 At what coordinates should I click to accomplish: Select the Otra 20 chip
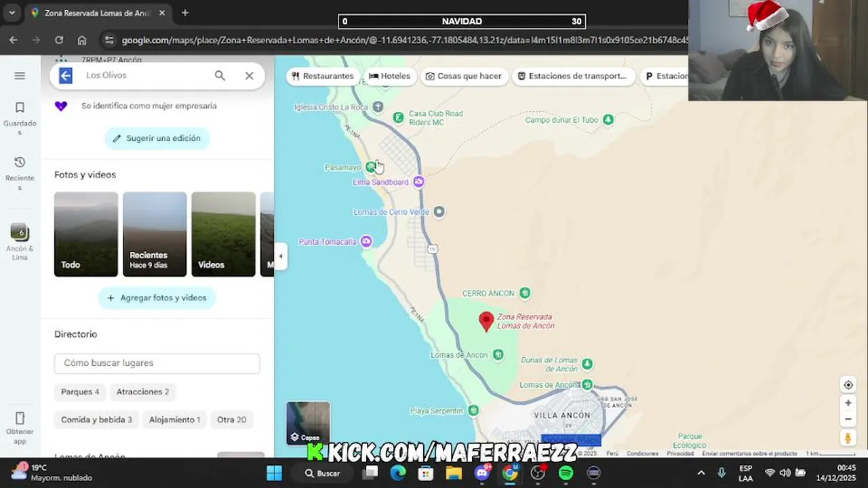[x=231, y=420]
